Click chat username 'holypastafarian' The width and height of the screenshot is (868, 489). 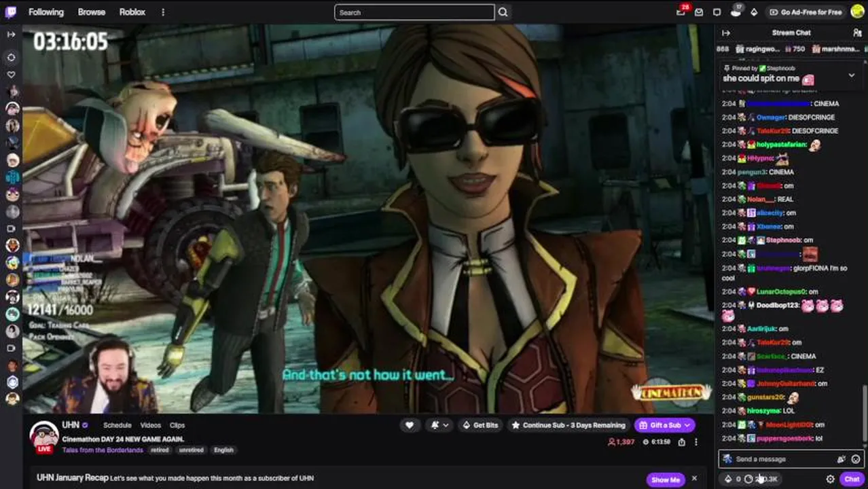point(782,145)
